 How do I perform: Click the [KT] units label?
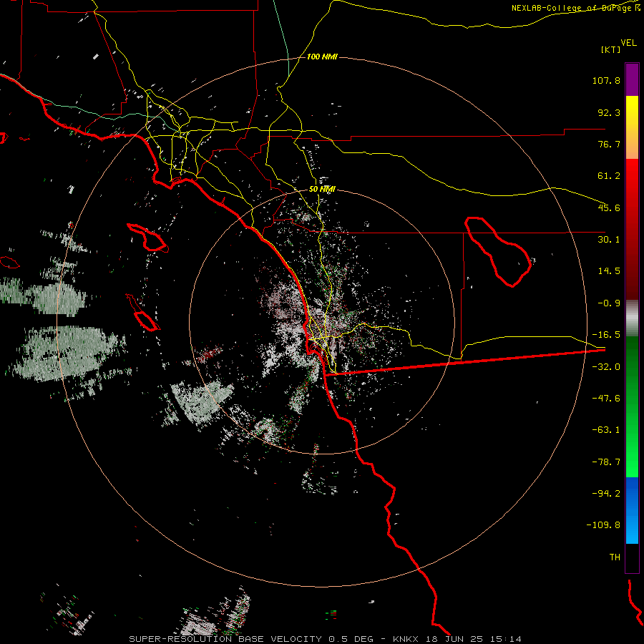tap(611, 49)
